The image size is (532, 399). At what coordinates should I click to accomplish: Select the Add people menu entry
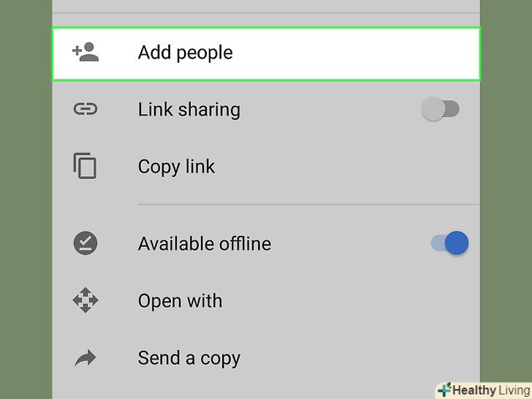click(x=266, y=54)
